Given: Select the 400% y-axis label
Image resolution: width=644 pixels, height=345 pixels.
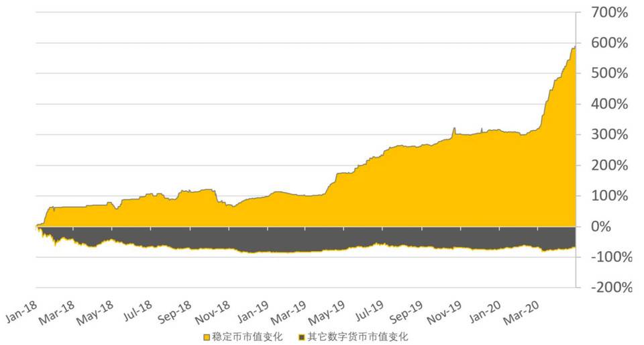Looking at the screenshot, I should [608, 104].
